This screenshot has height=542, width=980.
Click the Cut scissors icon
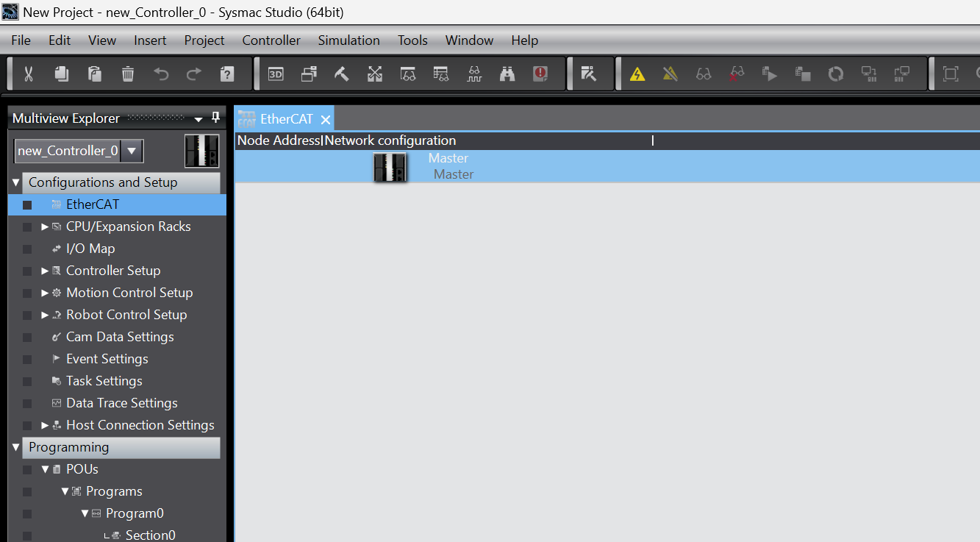29,74
